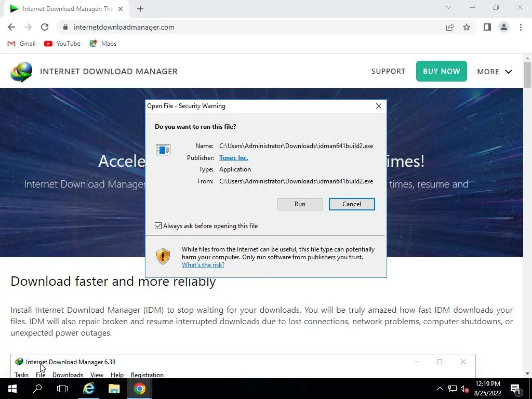Open the Maps bookmark
Viewport: 532px width, 399px height.
tap(103, 44)
